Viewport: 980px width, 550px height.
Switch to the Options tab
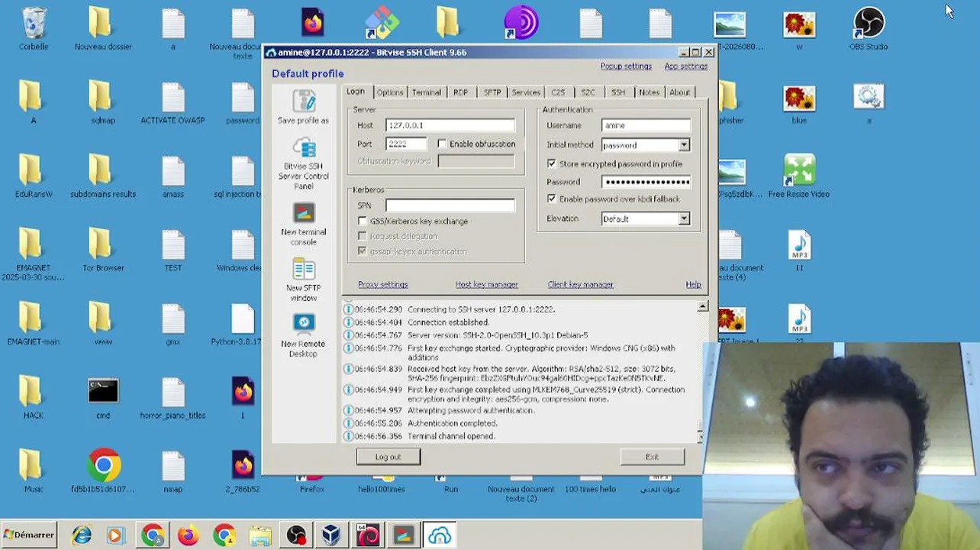[389, 92]
